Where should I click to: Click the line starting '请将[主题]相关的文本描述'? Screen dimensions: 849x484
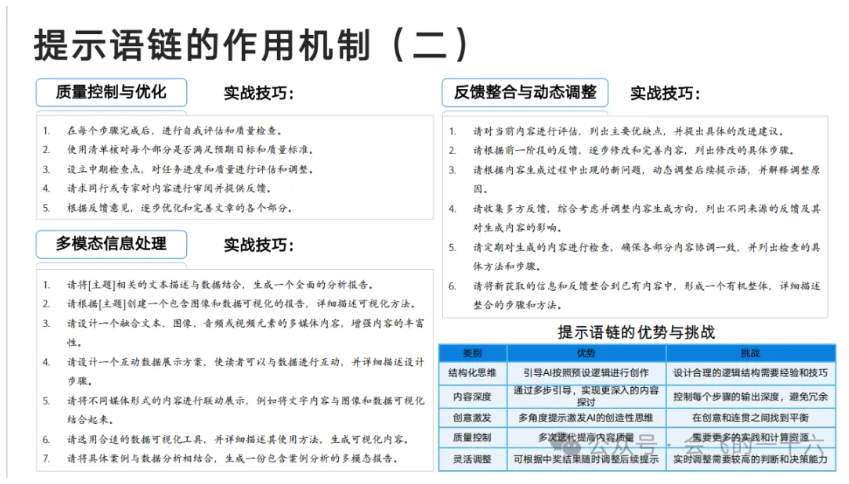(220, 285)
